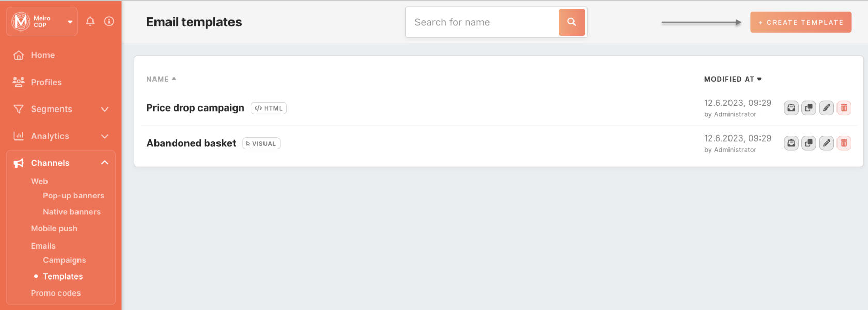Sort templates by Modified At column
The image size is (868, 310).
click(733, 79)
